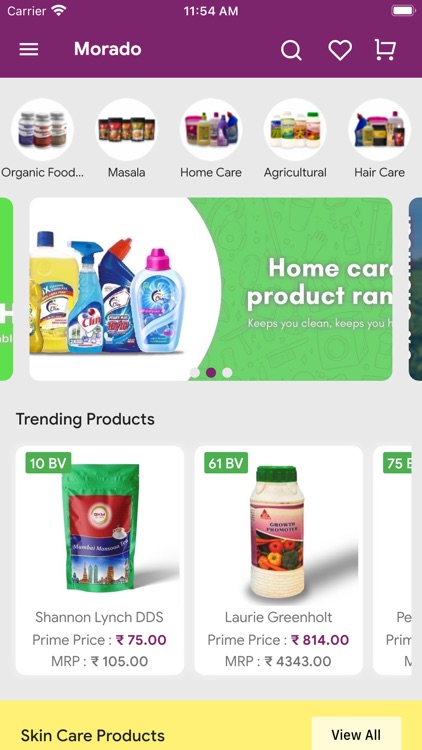Open the Shannon Lynch DDS product card
The image size is (422, 750).
pyautogui.click(x=100, y=560)
